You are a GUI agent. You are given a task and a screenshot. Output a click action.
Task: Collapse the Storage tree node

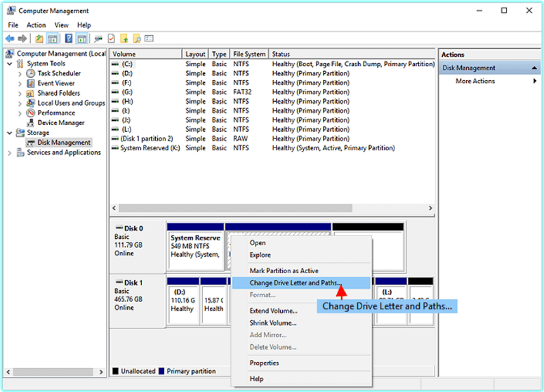point(10,132)
